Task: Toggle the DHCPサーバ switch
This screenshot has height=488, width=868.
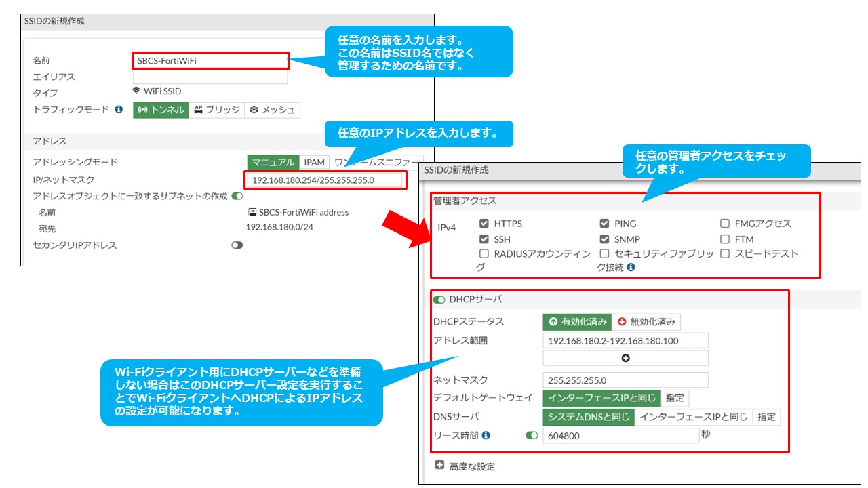Action: click(x=439, y=300)
